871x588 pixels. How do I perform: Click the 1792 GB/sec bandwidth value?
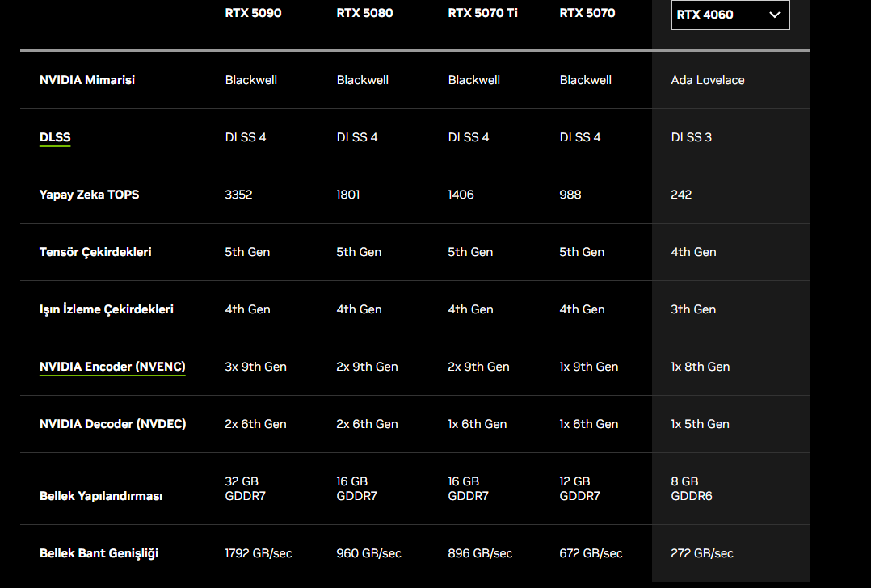click(259, 553)
